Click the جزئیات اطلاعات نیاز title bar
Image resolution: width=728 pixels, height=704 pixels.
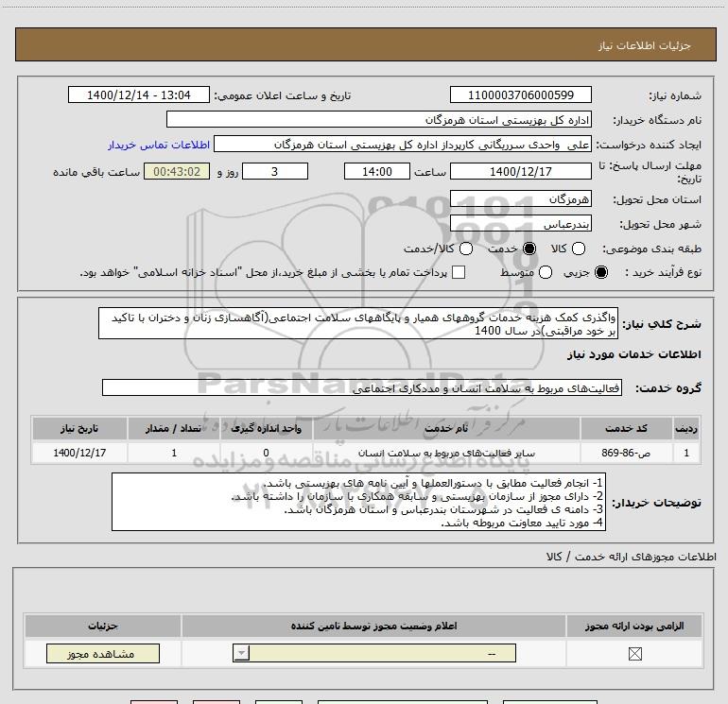pos(365,45)
